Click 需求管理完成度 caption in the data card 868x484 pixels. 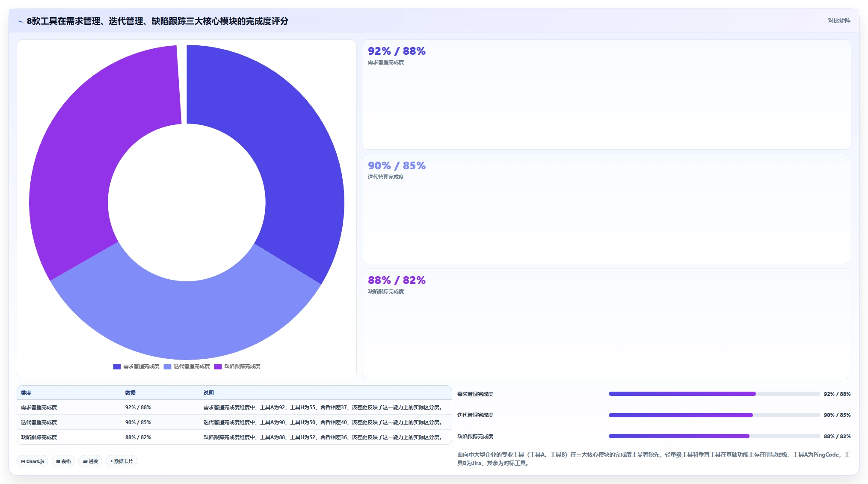tap(386, 62)
